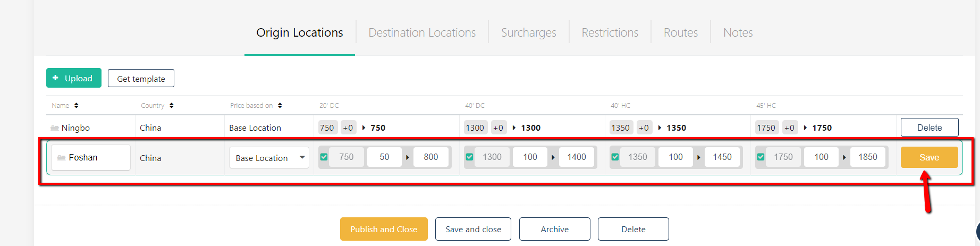The image size is (980, 246).
Task: Sort rows by the Name column
Action: click(77, 105)
